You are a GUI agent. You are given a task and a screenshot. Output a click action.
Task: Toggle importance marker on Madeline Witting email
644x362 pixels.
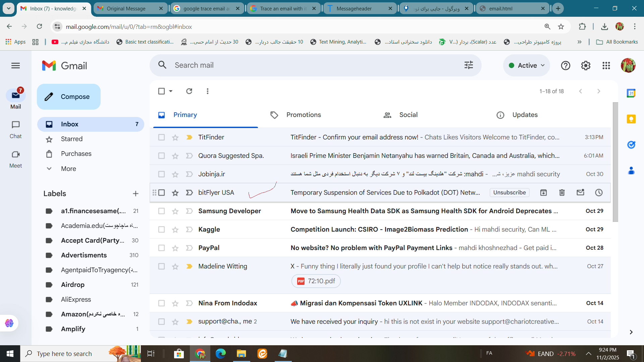click(189, 266)
